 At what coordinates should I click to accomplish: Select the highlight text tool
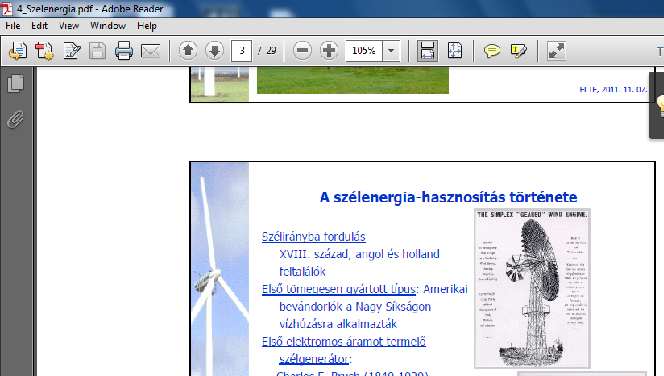click(x=519, y=51)
